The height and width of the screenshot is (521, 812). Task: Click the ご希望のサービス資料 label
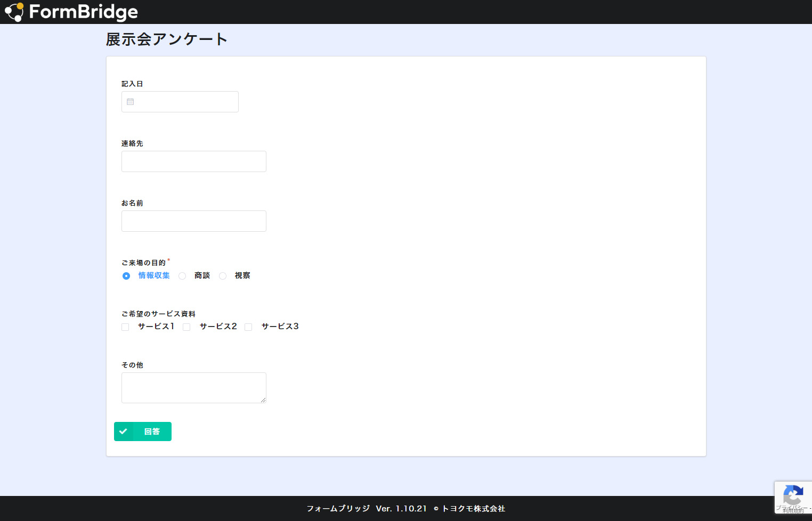pos(158,314)
